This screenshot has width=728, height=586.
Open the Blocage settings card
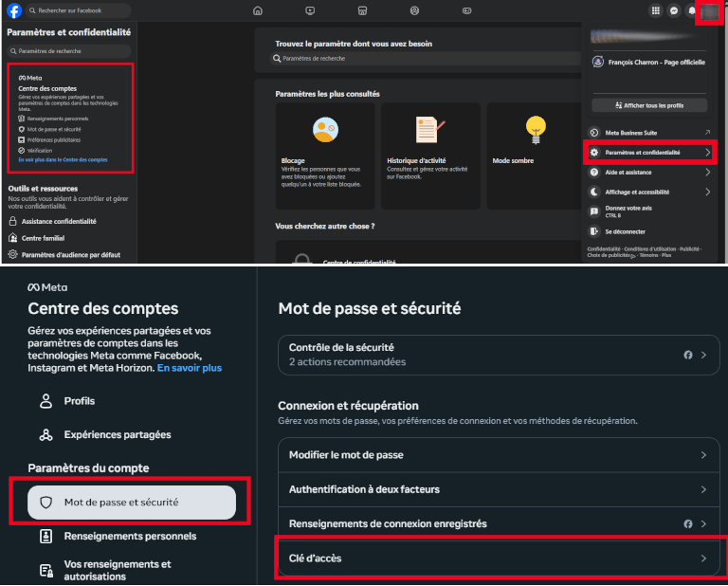(325, 156)
